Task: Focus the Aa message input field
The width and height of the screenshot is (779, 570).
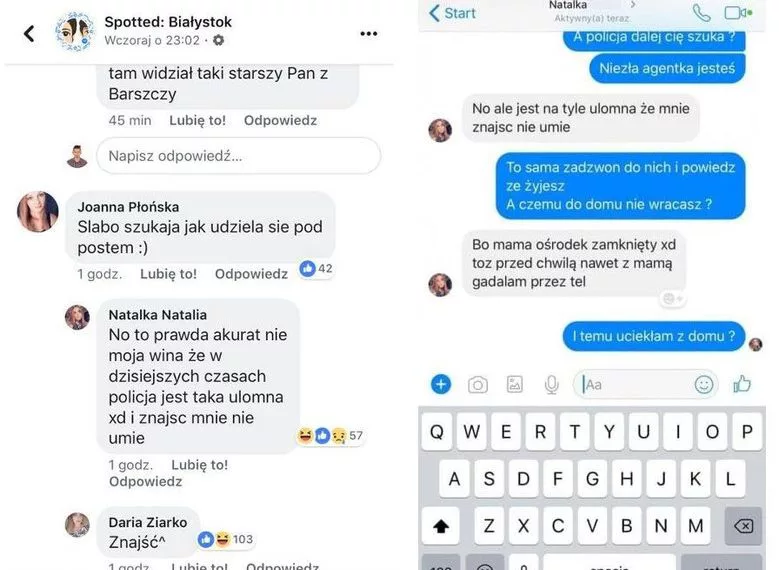Action: pyautogui.click(x=646, y=384)
